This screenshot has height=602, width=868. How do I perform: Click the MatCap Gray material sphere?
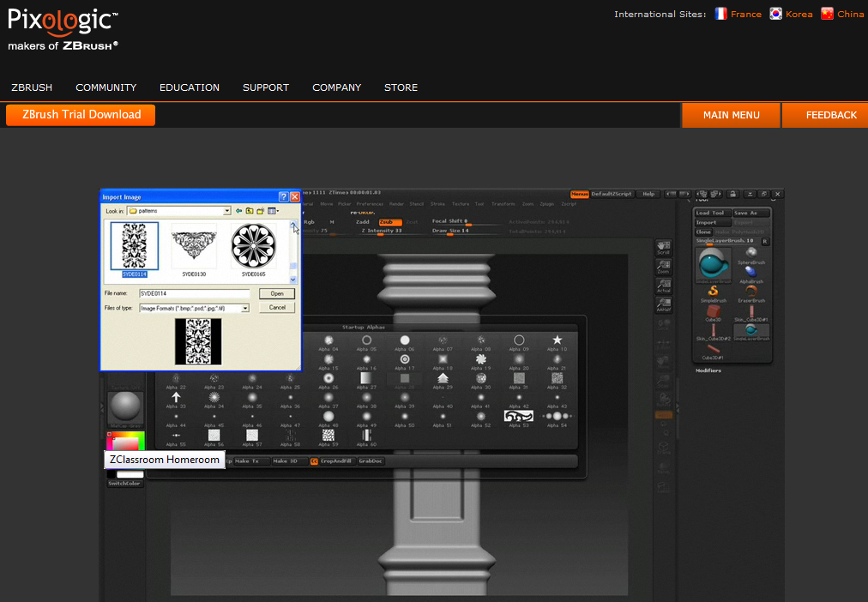click(x=126, y=406)
